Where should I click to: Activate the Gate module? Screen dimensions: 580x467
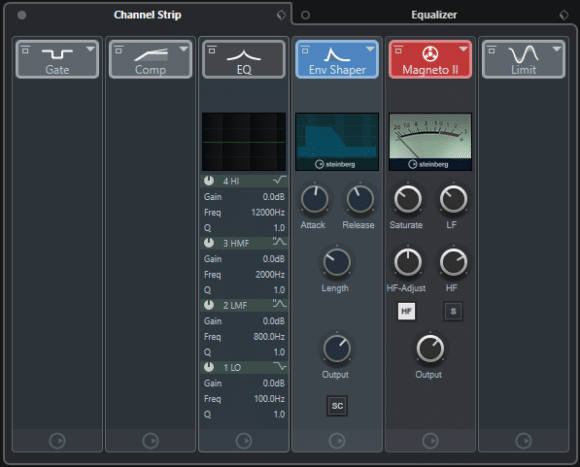tap(57, 60)
